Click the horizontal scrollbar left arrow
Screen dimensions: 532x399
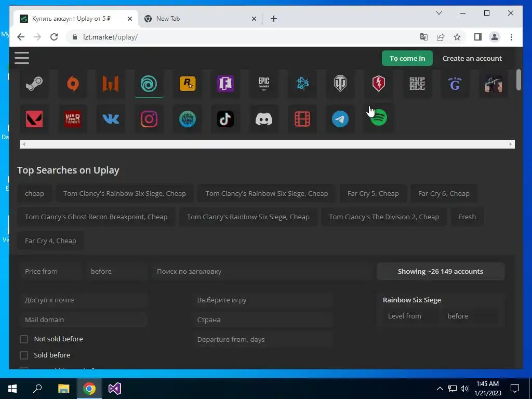pyautogui.click(x=24, y=144)
